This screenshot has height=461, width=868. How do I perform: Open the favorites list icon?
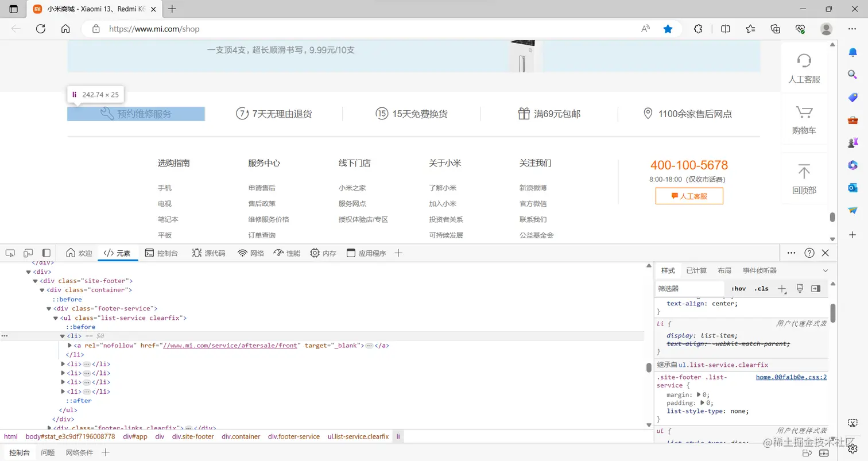pos(750,29)
